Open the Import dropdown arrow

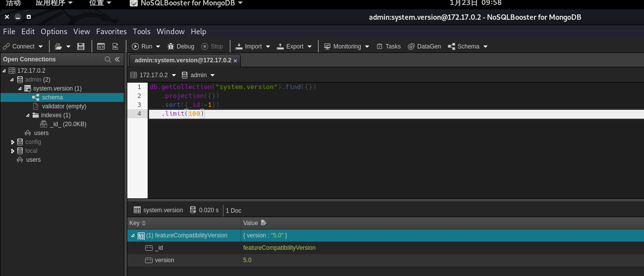(x=268, y=46)
